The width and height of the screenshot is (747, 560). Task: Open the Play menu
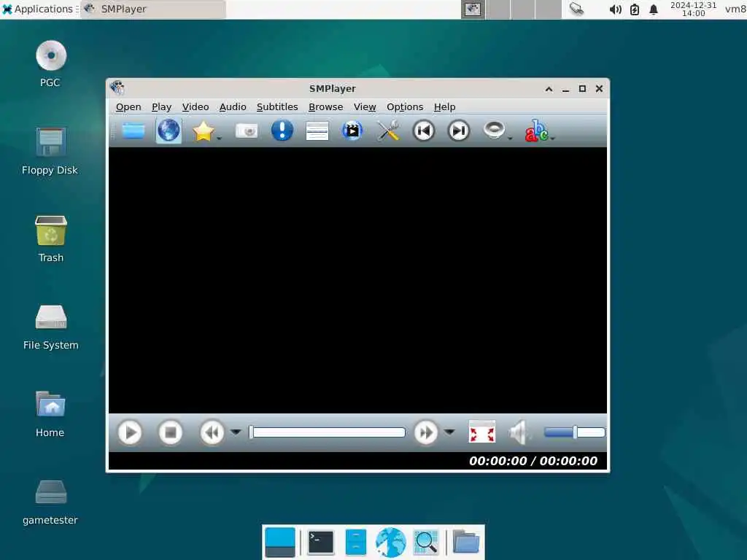pyautogui.click(x=161, y=107)
